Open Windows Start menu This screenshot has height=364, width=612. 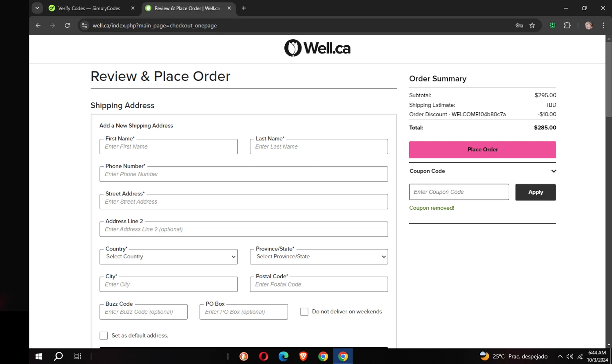(x=39, y=356)
